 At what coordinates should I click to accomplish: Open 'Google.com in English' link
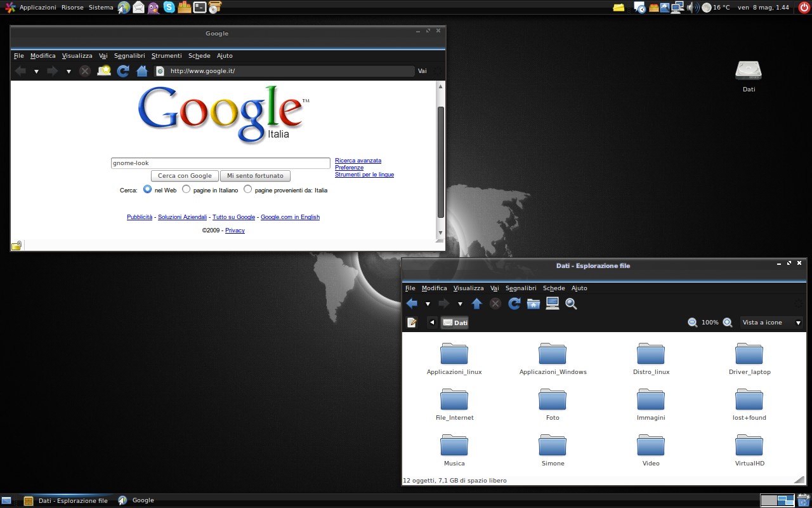tap(290, 217)
